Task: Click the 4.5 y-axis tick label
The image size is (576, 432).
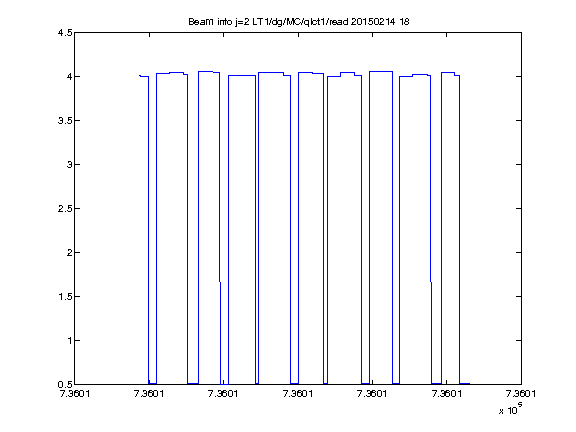Action: (65, 33)
